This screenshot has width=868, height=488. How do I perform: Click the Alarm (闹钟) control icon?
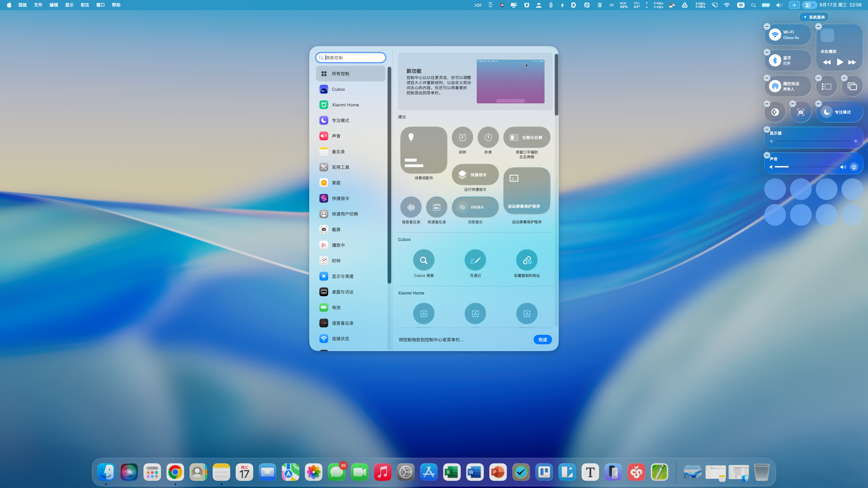(x=462, y=137)
